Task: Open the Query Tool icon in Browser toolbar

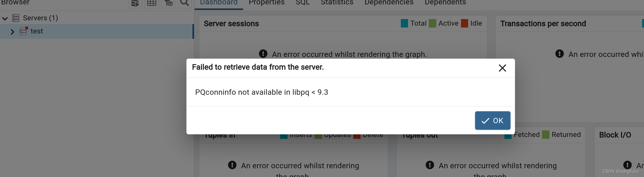Action: tap(135, 3)
